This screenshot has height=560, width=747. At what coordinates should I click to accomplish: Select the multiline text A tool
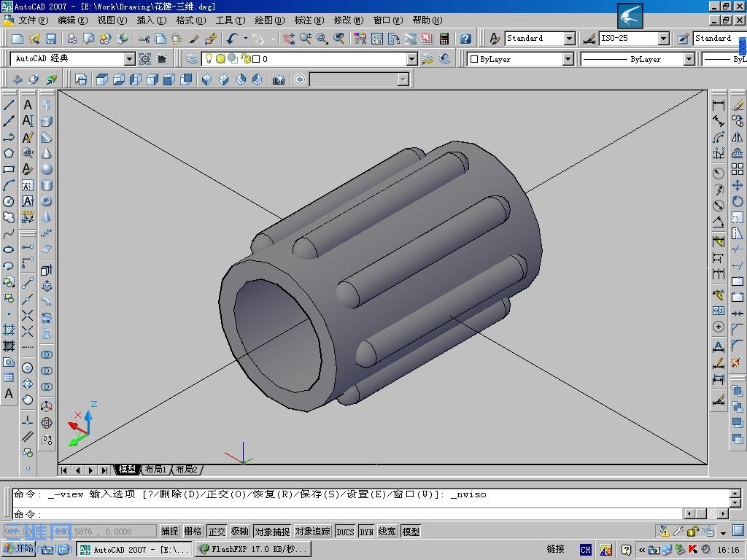(x=9, y=394)
